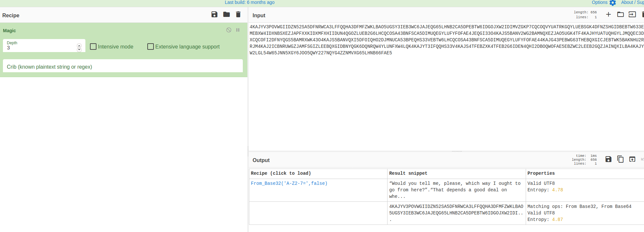Click the Last build notice link
The width and height of the screenshot is (644, 232).
coord(249,3)
